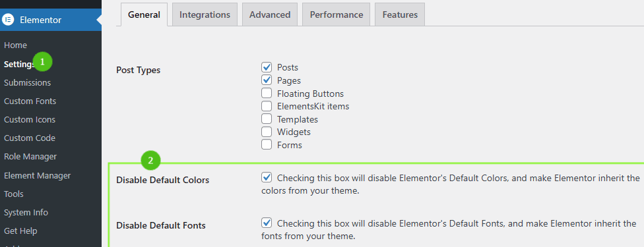Go to the Performance tab
This screenshot has height=247, width=644.
click(337, 14)
